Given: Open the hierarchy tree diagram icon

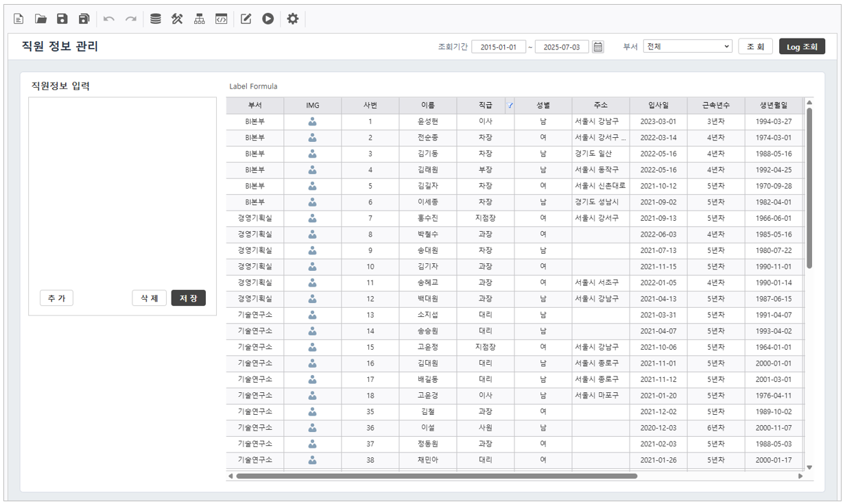Looking at the screenshot, I should tap(199, 19).
